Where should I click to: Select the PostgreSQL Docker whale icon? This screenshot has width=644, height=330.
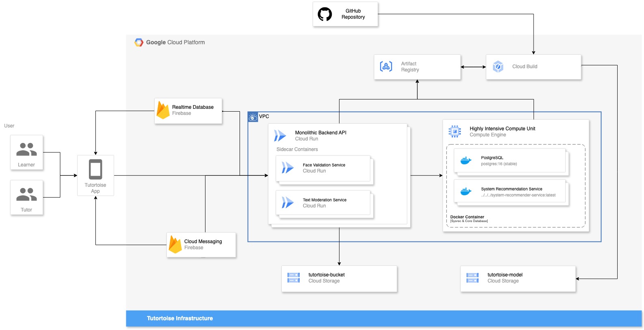pyautogui.click(x=466, y=161)
